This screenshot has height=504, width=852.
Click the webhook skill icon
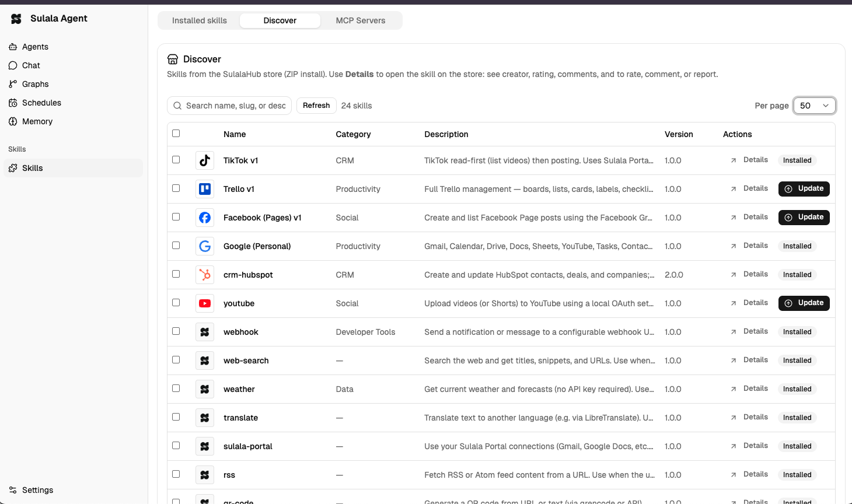(x=205, y=332)
